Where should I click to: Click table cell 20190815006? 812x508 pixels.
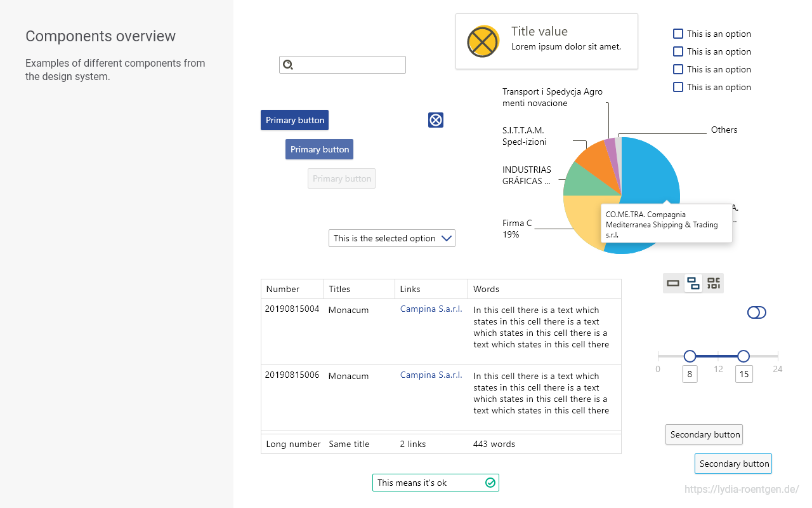292,375
